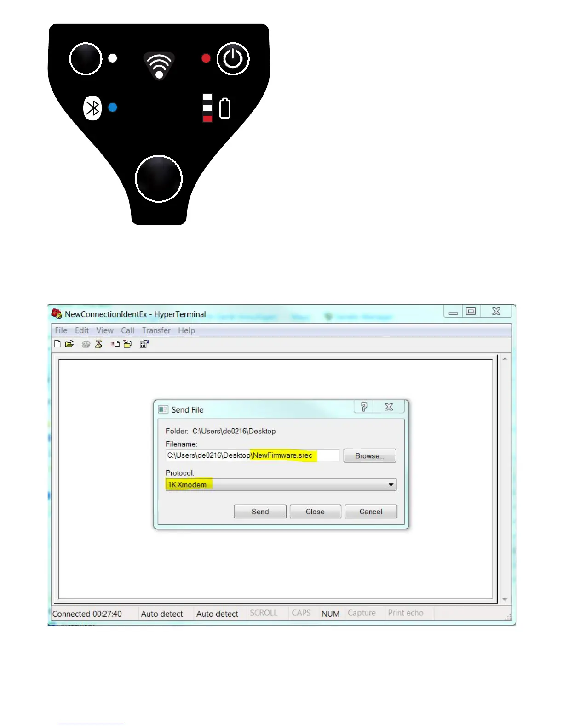This screenshot has height=728, width=563.
Task: Maximize the HyperTerminal window
Action: 471,311
